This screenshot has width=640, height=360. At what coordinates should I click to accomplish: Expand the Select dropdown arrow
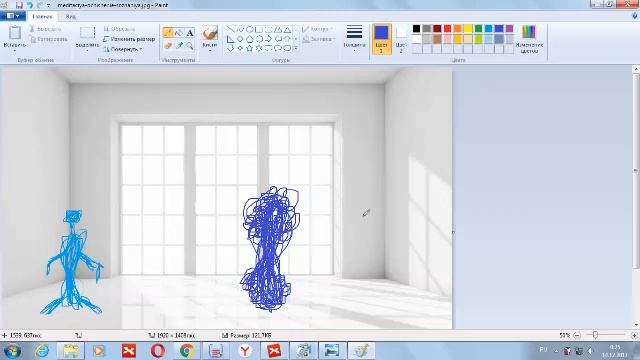tap(87, 51)
